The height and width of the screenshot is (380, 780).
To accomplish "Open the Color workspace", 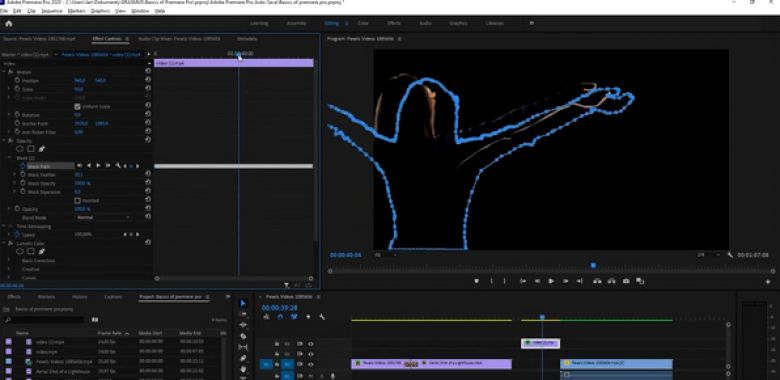I will tap(363, 23).
